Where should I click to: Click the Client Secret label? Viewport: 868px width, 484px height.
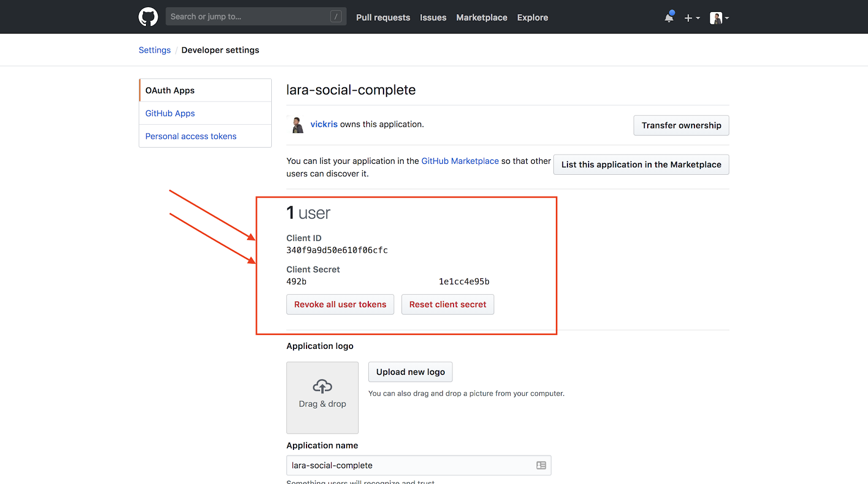coord(313,270)
